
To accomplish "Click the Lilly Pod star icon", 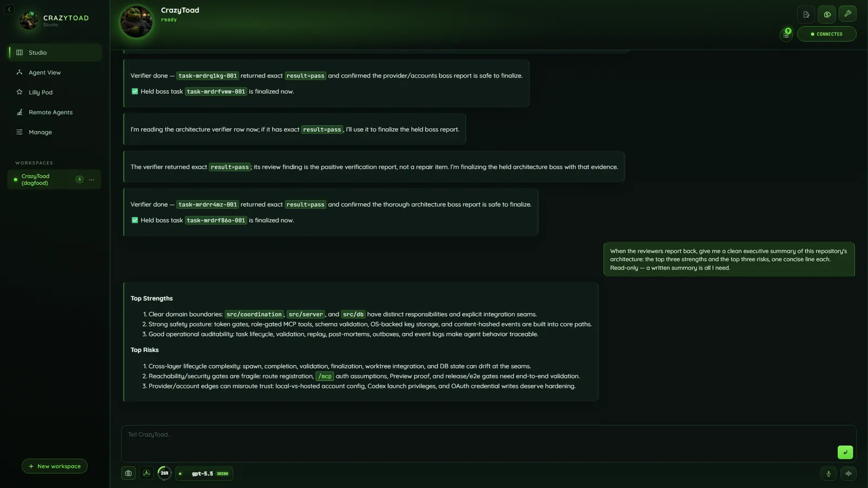I will click(x=20, y=92).
